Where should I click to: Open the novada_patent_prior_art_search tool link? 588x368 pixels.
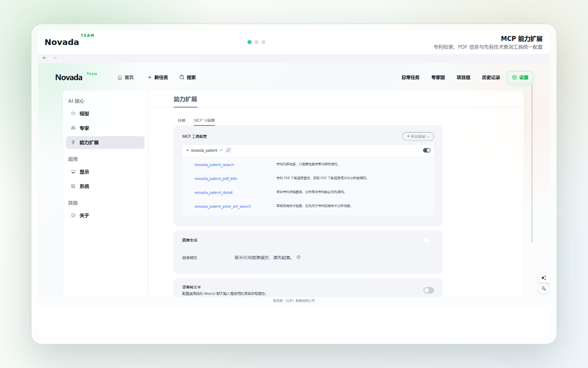[x=223, y=206]
